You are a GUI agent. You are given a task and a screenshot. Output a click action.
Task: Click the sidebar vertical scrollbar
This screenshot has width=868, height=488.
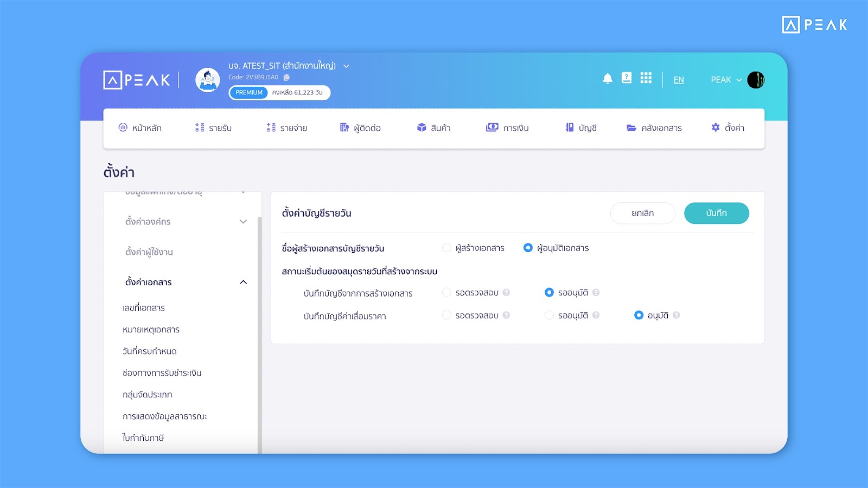[x=259, y=325]
